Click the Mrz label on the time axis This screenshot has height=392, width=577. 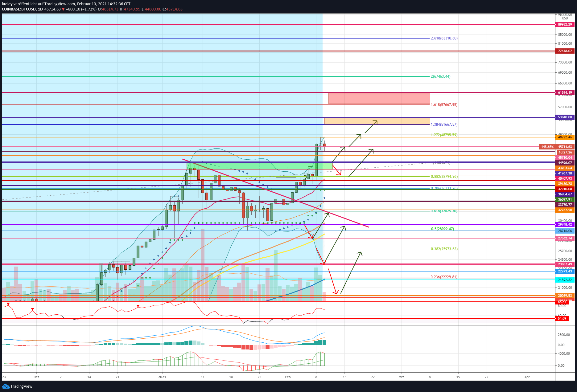point(401,377)
